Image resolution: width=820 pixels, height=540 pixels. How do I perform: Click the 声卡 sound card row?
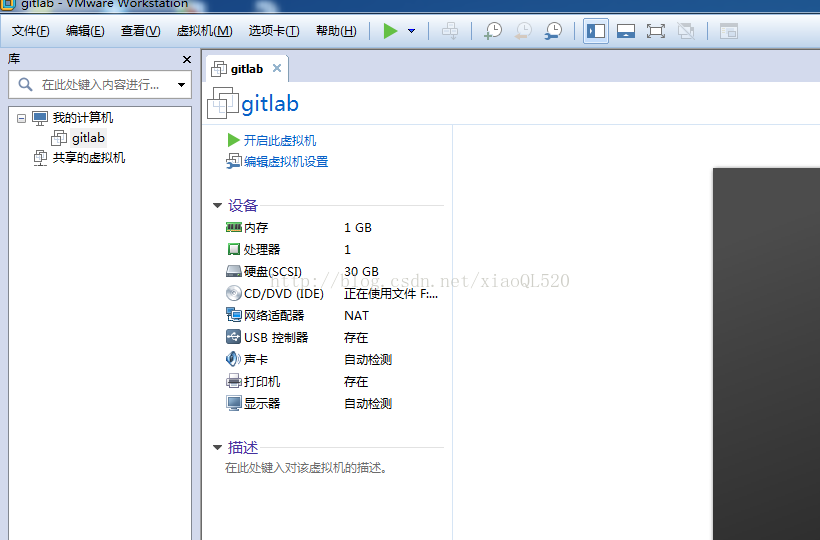coord(334,360)
